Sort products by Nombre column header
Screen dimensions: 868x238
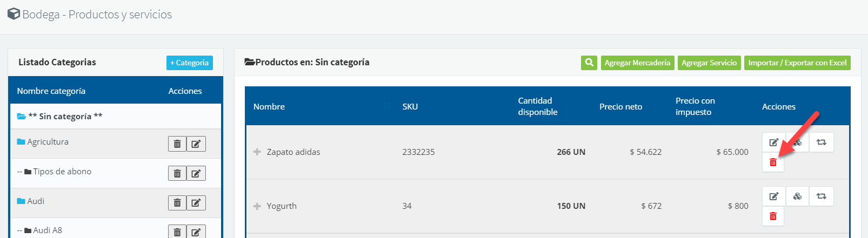pos(269,107)
